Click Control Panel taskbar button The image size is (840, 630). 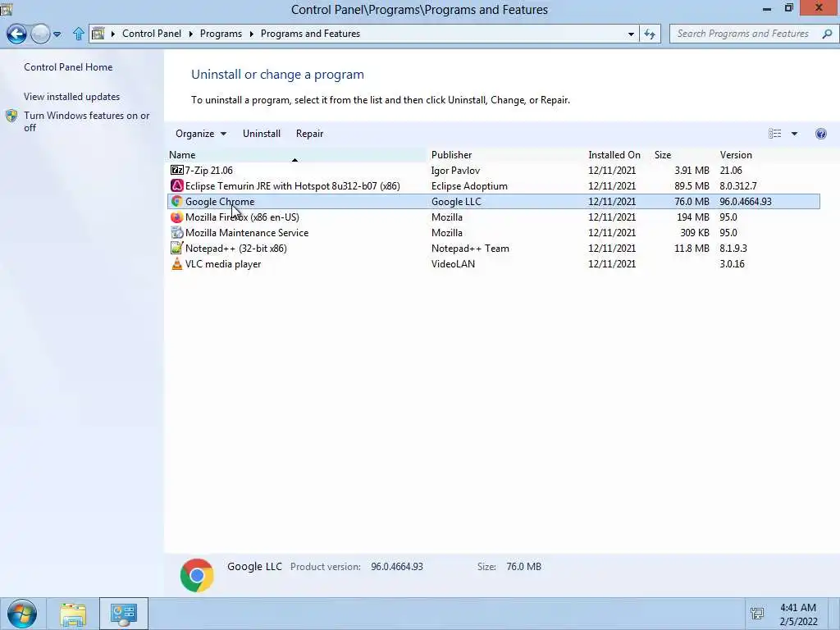coord(124,614)
